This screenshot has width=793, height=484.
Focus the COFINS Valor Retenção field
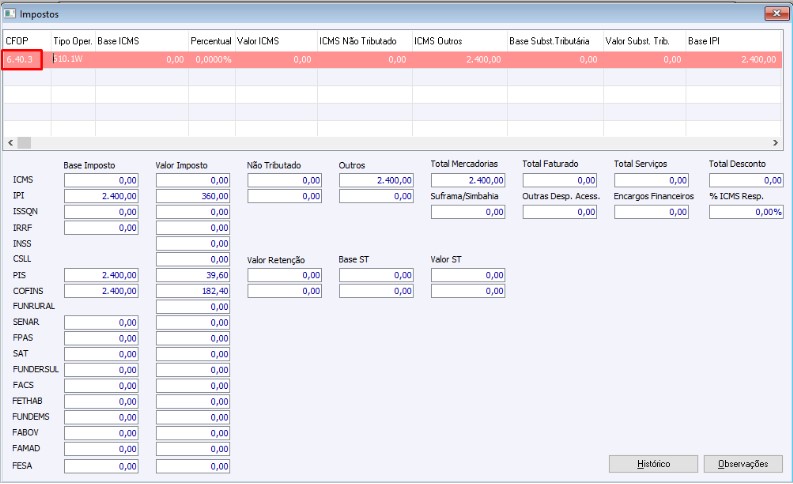(284, 291)
